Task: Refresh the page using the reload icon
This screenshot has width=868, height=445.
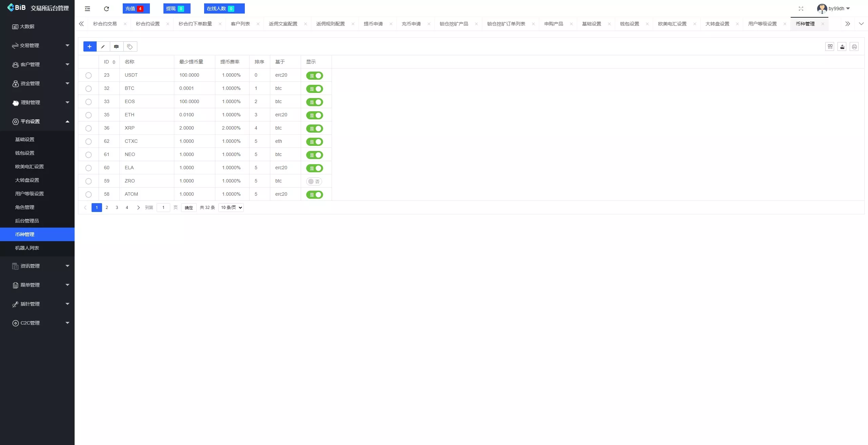Action: [x=106, y=8]
